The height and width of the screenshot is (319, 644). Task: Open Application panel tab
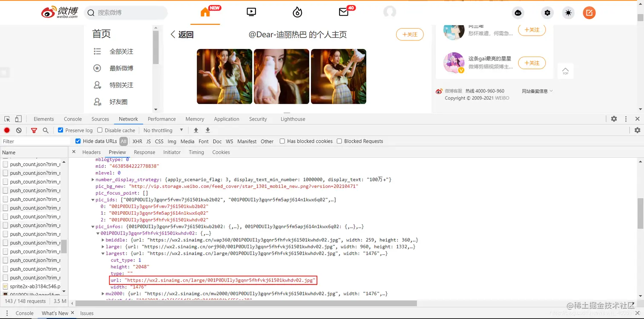[x=227, y=119]
